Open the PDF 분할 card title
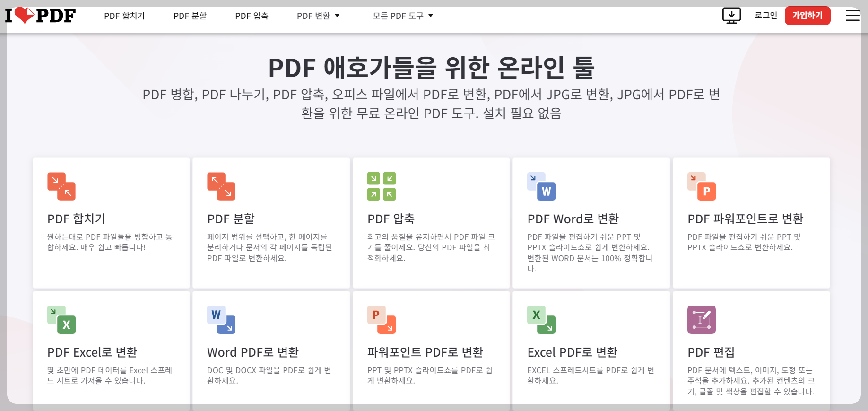 click(x=231, y=219)
